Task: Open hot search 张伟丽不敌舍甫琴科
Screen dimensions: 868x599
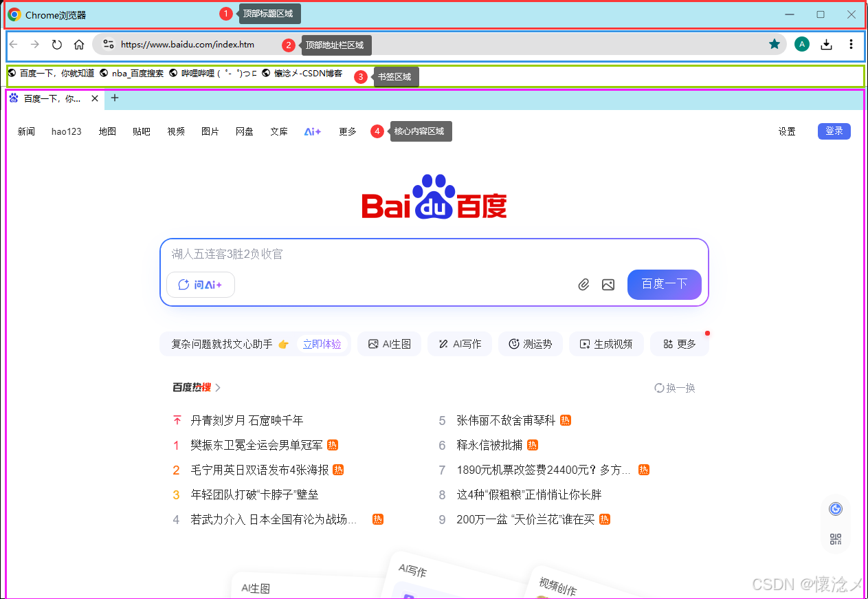Action: [506, 420]
